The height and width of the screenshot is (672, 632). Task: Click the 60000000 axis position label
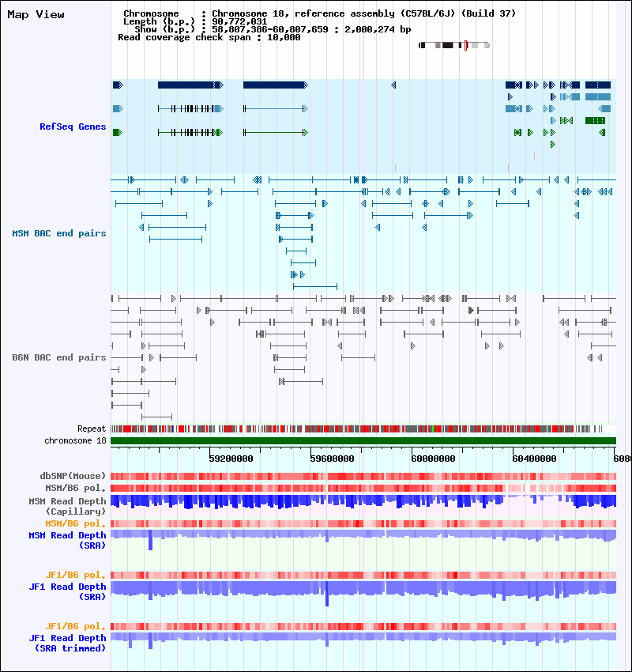(x=433, y=459)
